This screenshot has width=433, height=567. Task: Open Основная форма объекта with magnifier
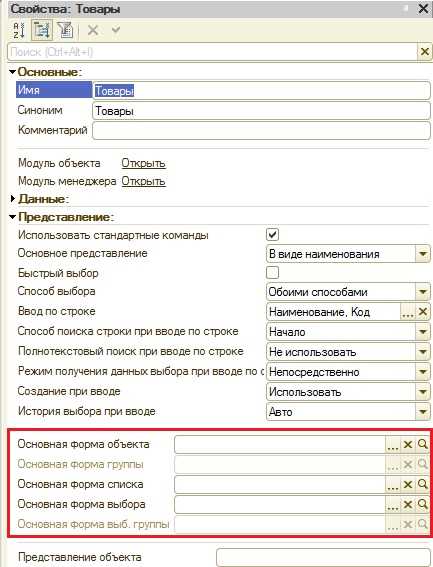[423, 444]
